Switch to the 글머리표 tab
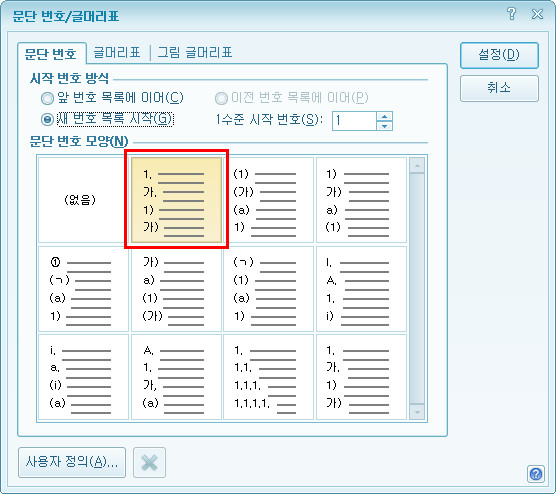Image resolution: width=556 pixels, height=494 pixels. tap(117, 52)
